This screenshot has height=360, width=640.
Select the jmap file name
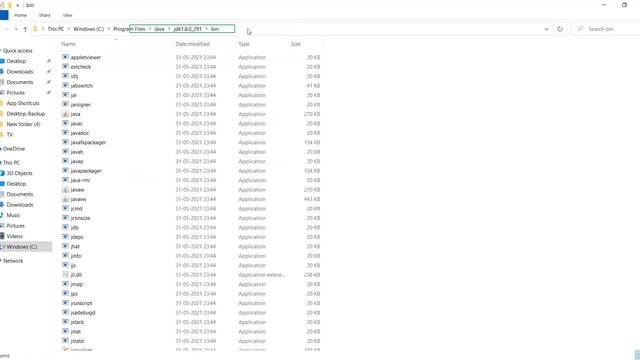point(77,284)
